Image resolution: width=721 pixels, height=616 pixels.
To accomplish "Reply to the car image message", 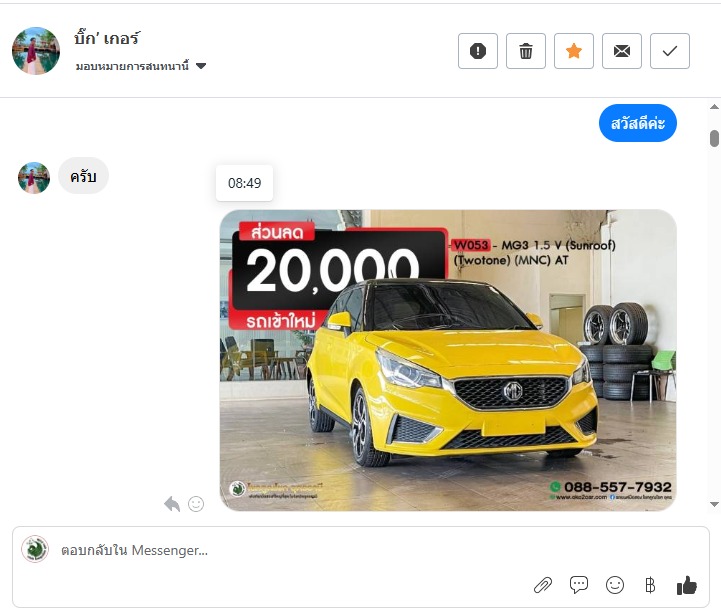I will (x=172, y=504).
